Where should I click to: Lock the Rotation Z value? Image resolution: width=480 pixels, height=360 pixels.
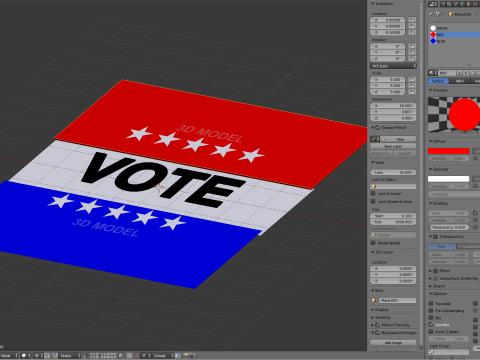[412, 59]
